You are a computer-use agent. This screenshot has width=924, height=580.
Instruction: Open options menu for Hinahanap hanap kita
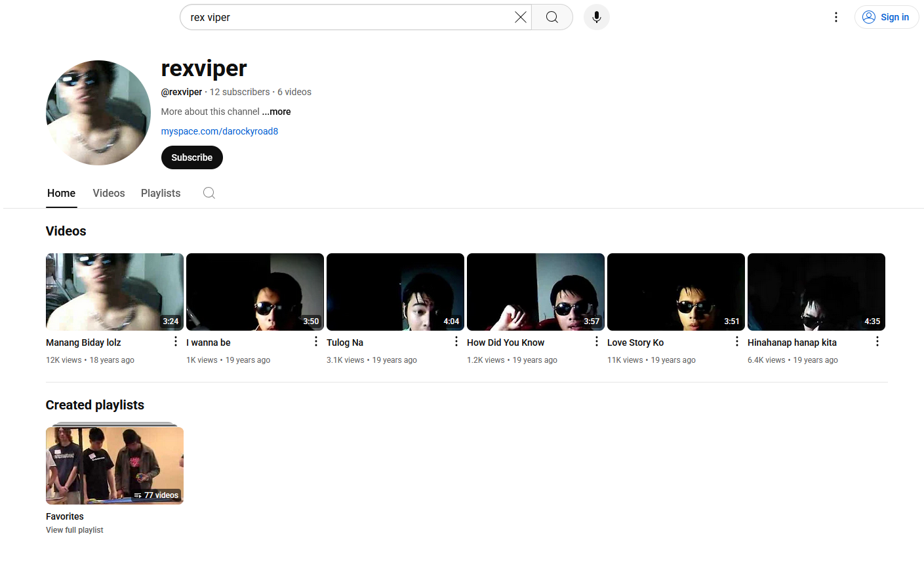pos(877,342)
